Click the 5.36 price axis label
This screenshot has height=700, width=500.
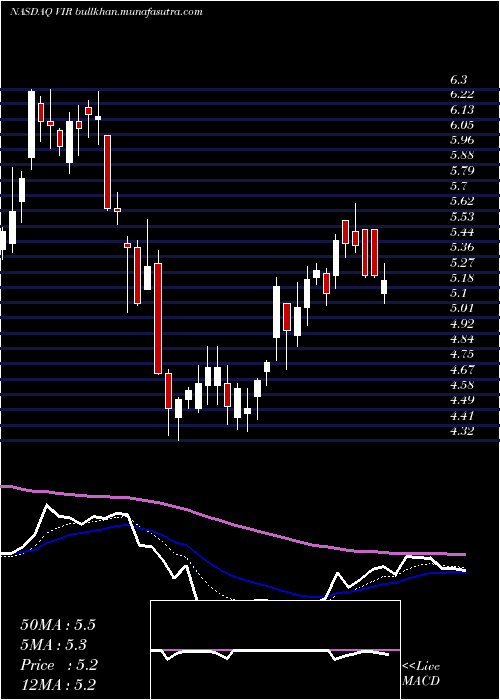click(x=462, y=247)
